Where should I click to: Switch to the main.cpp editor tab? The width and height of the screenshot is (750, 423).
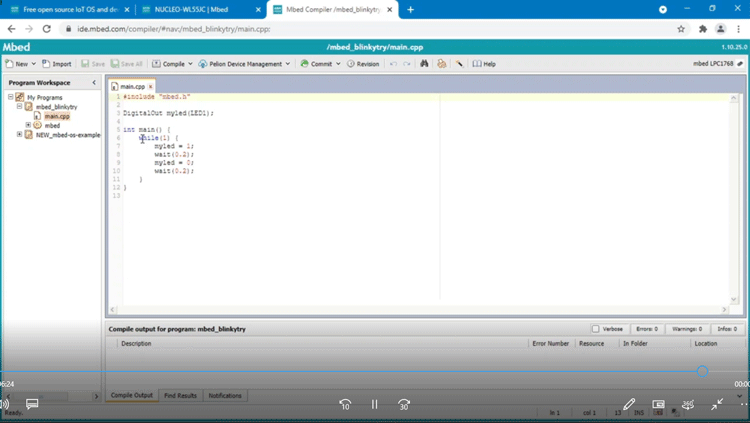pyautogui.click(x=132, y=87)
